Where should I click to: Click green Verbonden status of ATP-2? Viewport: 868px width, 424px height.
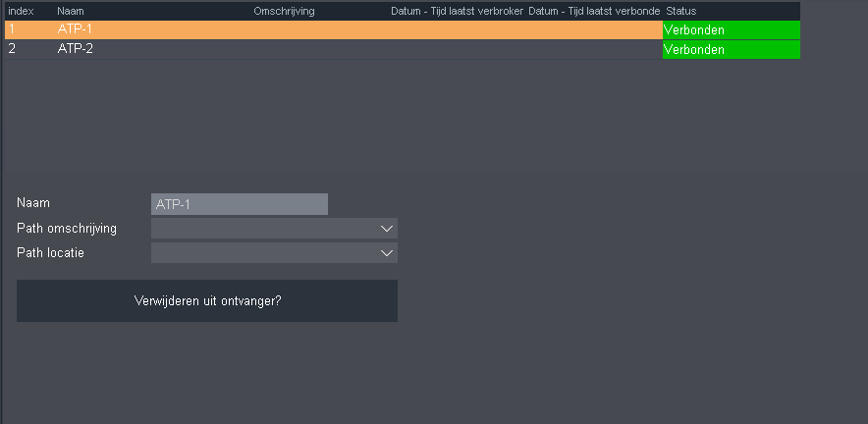(x=731, y=49)
